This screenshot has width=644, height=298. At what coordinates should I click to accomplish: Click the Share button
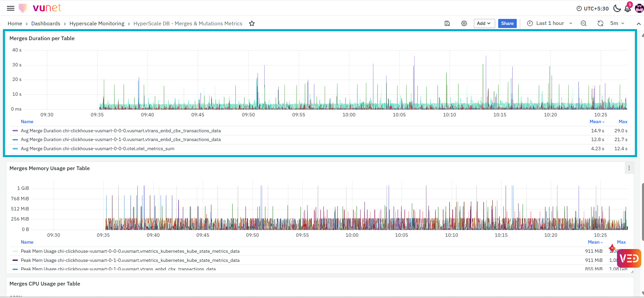[x=507, y=23]
